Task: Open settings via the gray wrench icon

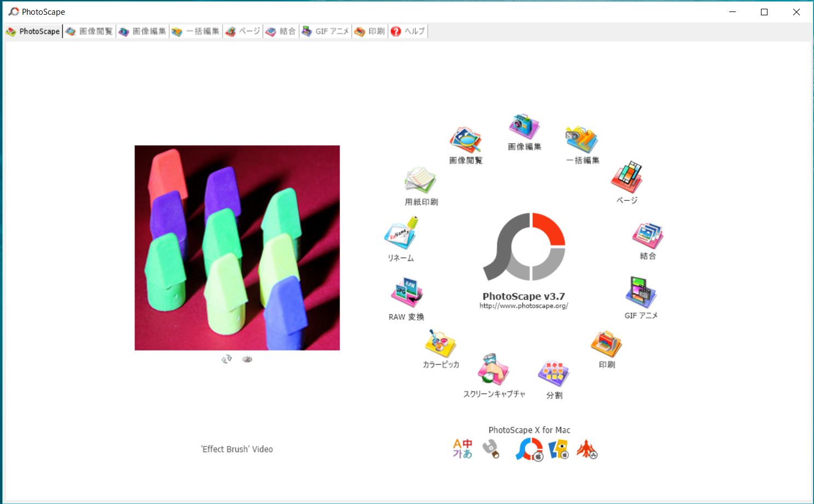Action: coord(491,449)
